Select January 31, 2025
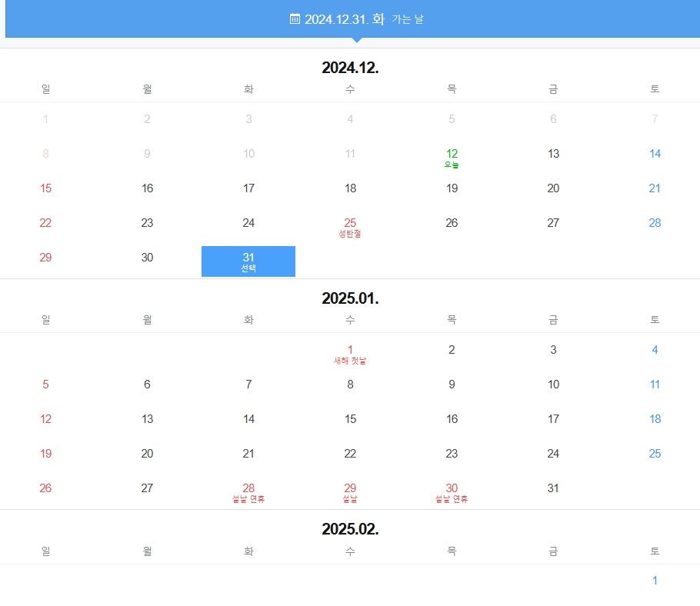Image resolution: width=700 pixels, height=606 pixels. point(553,488)
